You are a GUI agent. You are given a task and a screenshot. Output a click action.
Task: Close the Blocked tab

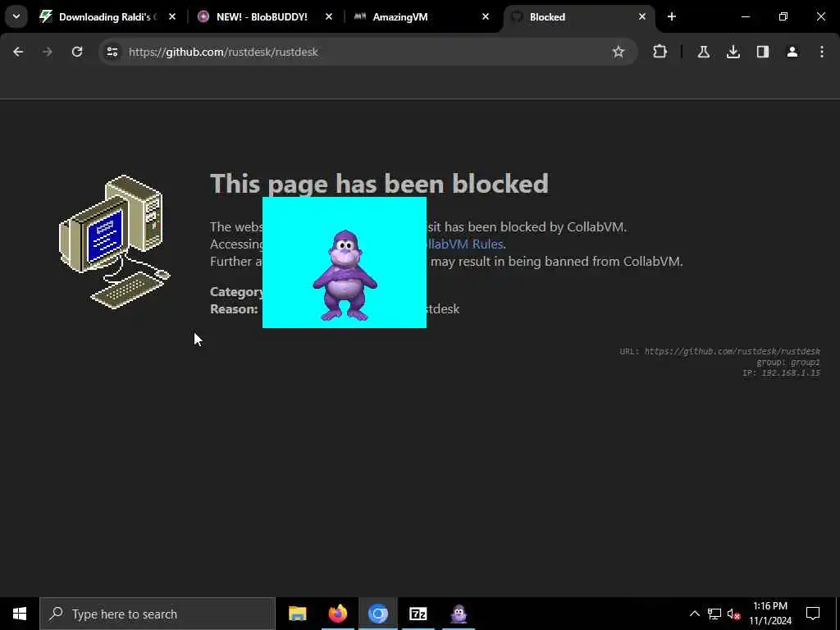click(x=641, y=16)
